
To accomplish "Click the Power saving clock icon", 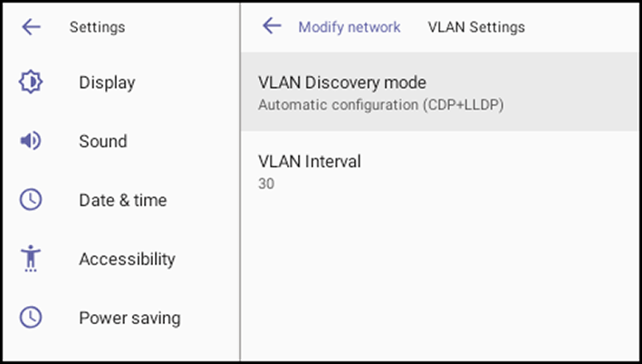I will click(x=31, y=317).
